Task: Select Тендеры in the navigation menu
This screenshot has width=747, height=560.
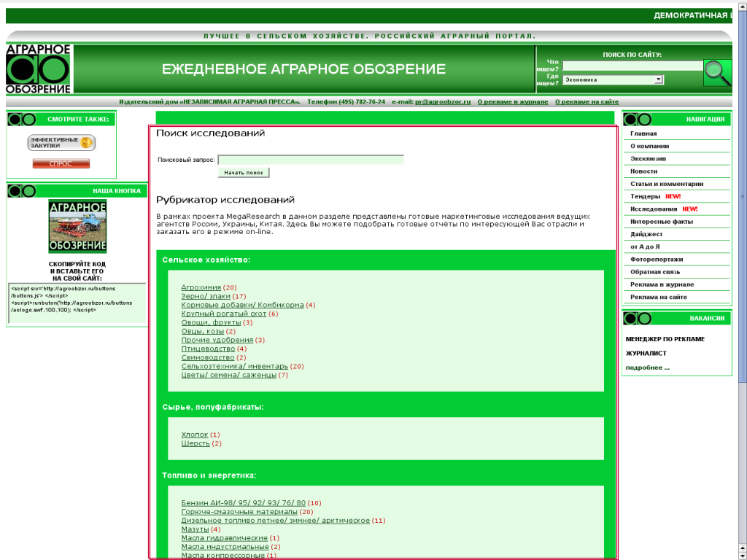Action: coord(645,196)
